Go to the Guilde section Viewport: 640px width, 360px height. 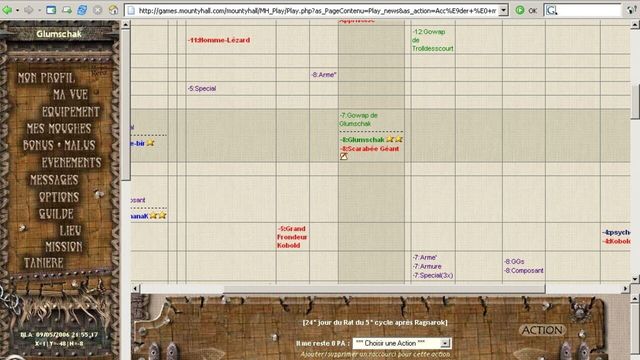click(56, 213)
